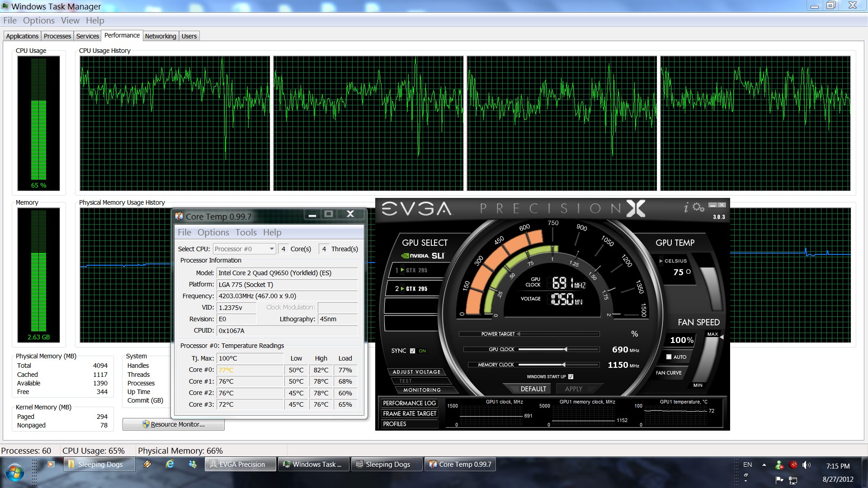Open the MONITORING panel
868x488 pixels.
pyautogui.click(x=422, y=390)
